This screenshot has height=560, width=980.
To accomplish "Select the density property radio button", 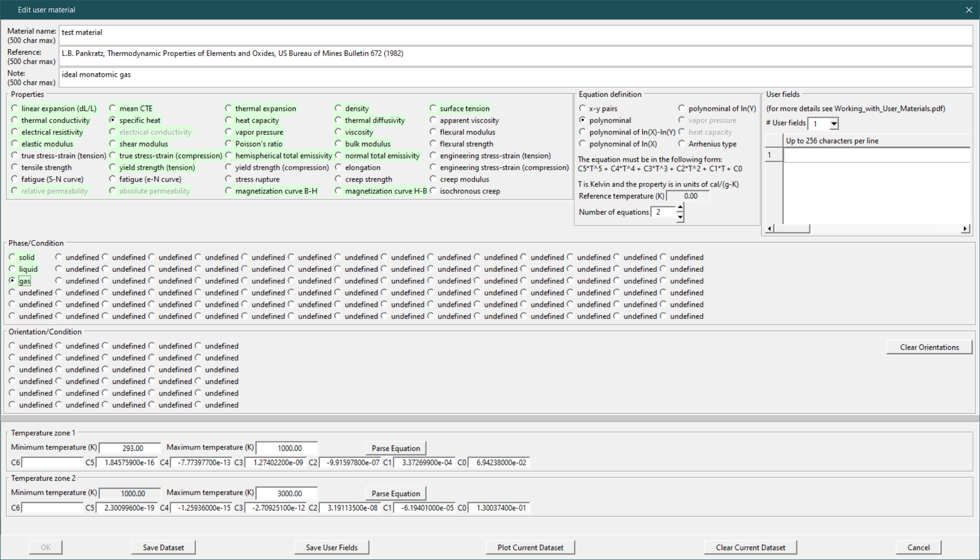I will (x=338, y=108).
